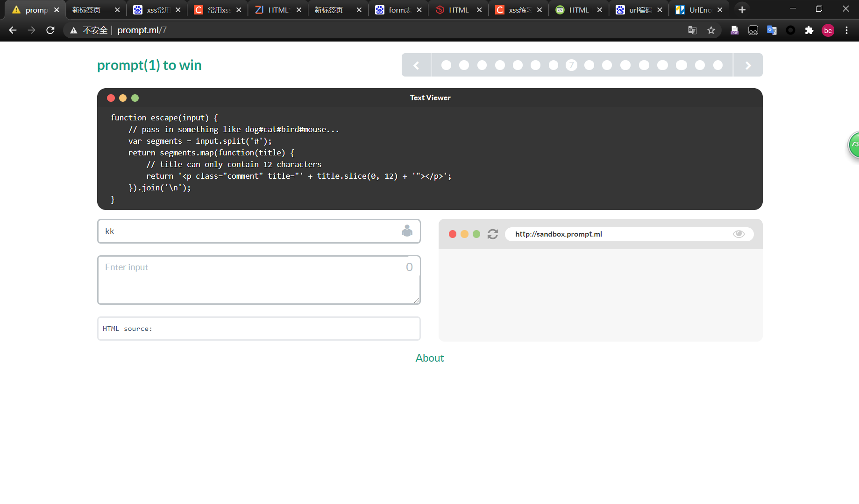This screenshot has width=859, height=504.
Task: Go to next level with right chevron
Action: click(x=748, y=65)
